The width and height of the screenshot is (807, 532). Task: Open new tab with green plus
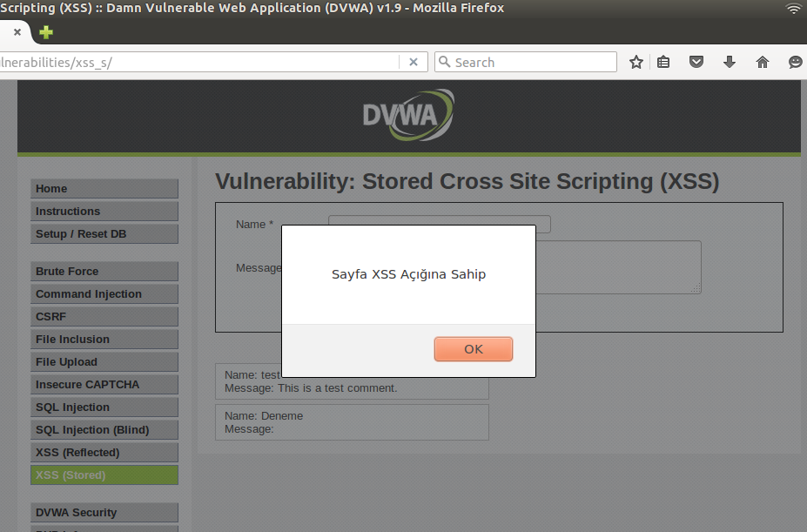pos(46,32)
